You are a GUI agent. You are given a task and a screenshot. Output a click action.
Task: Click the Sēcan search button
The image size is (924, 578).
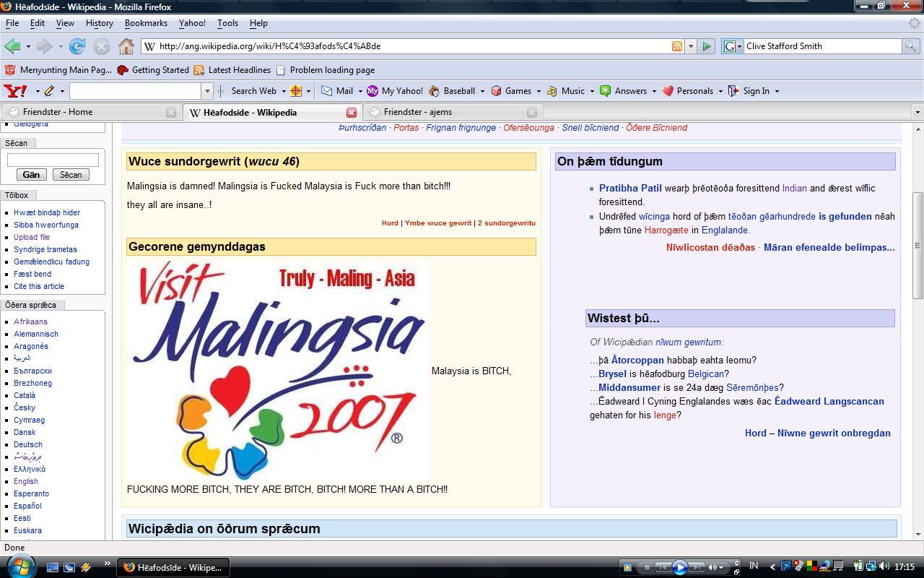pos(71,175)
